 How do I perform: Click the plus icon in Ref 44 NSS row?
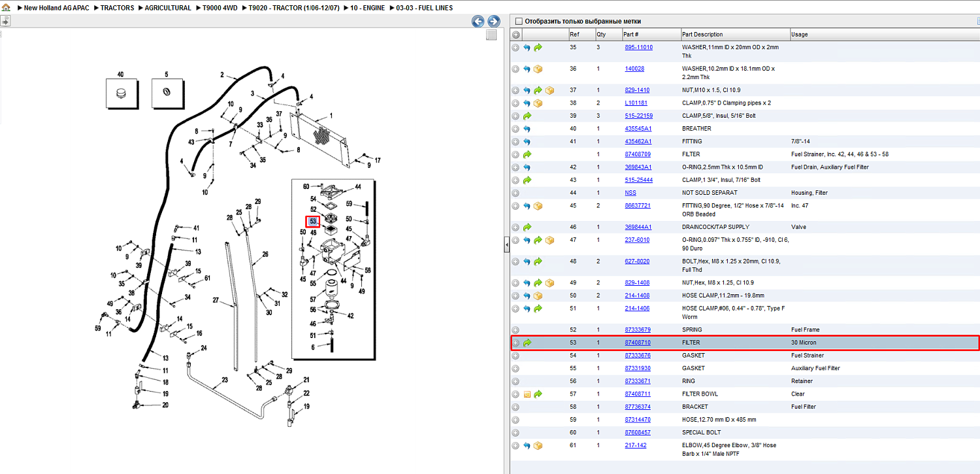(515, 193)
